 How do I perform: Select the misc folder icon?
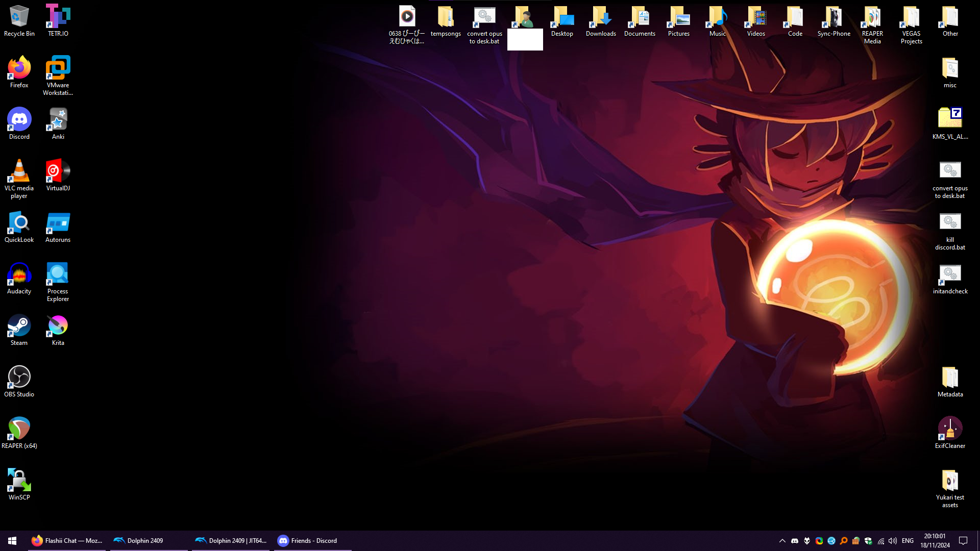point(950,72)
